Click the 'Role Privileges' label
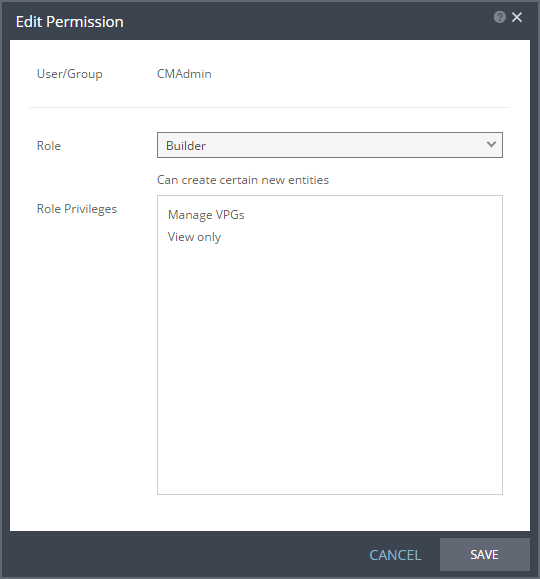Screen dimensions: 540x579 (77, 209)
